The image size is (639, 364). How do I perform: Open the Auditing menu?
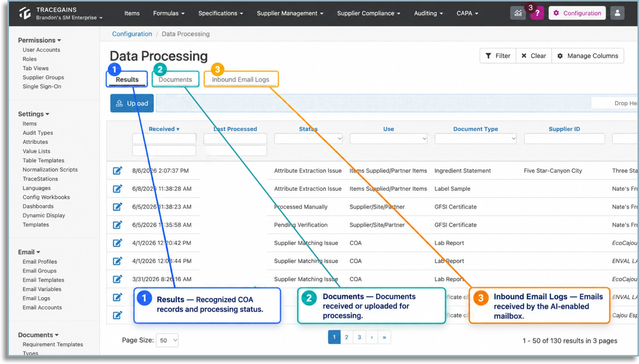(x=428, y=13)
